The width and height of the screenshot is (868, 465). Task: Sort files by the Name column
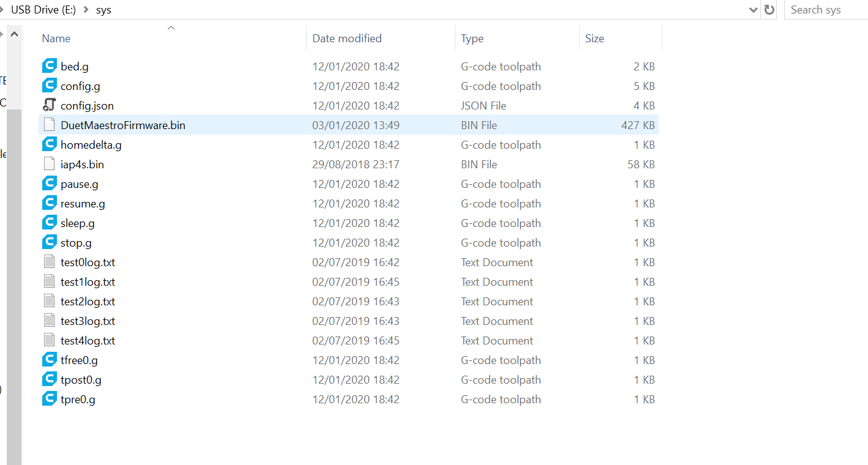click(56, 39)
